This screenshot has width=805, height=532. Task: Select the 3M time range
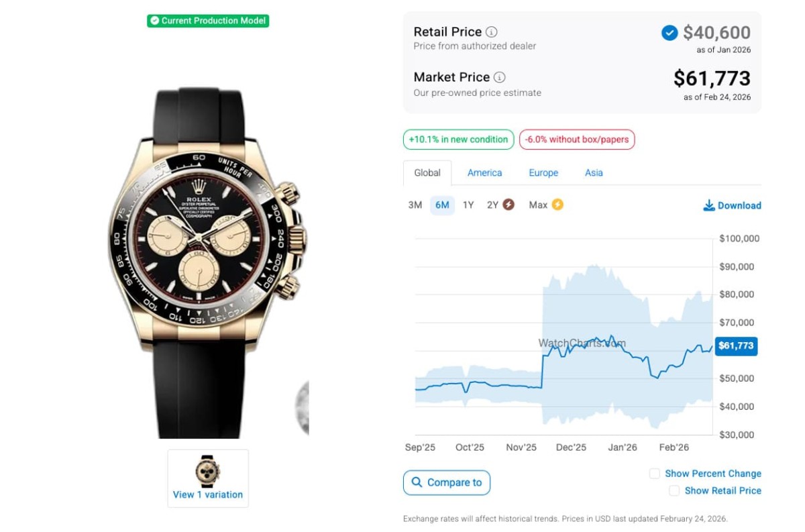pyautogui.click(x=415, y=205)
